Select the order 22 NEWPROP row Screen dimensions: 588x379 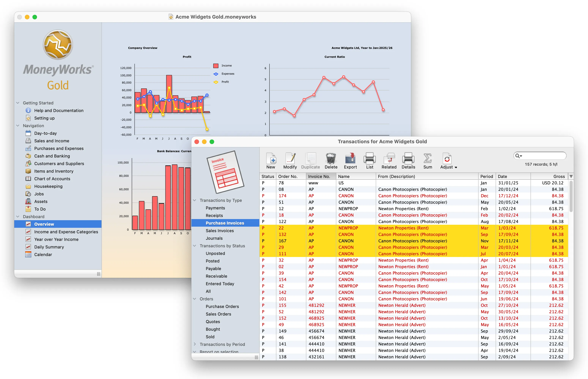(414, 228)
